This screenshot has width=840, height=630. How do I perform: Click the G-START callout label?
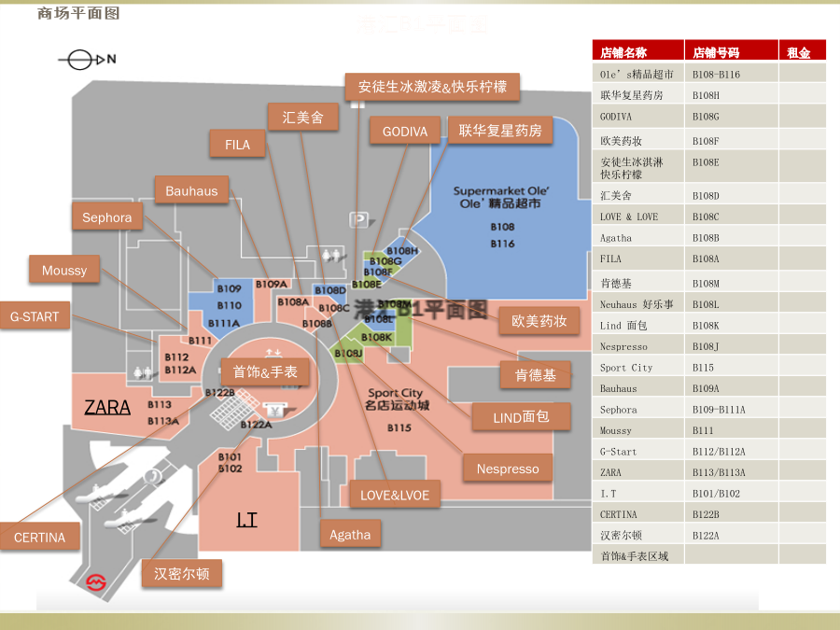(x=35, y=316)
